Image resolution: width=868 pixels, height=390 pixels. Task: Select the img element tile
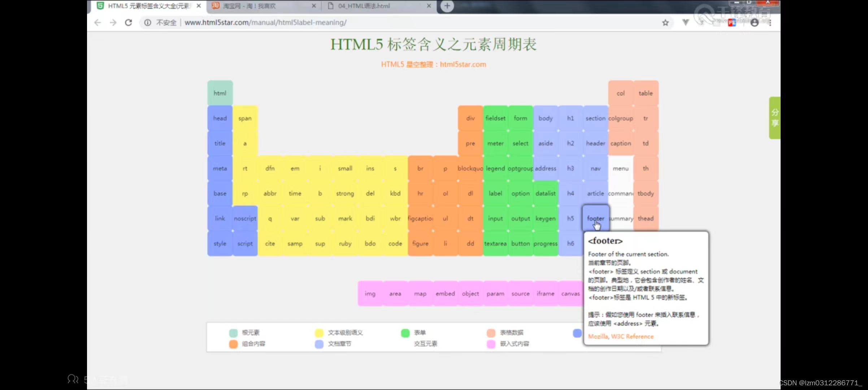370,294
